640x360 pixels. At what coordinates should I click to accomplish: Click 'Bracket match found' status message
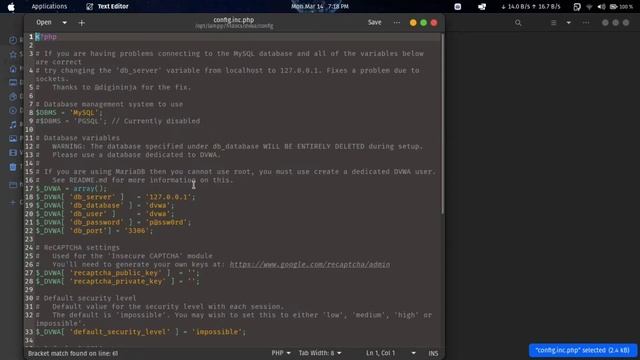(73, 353)
